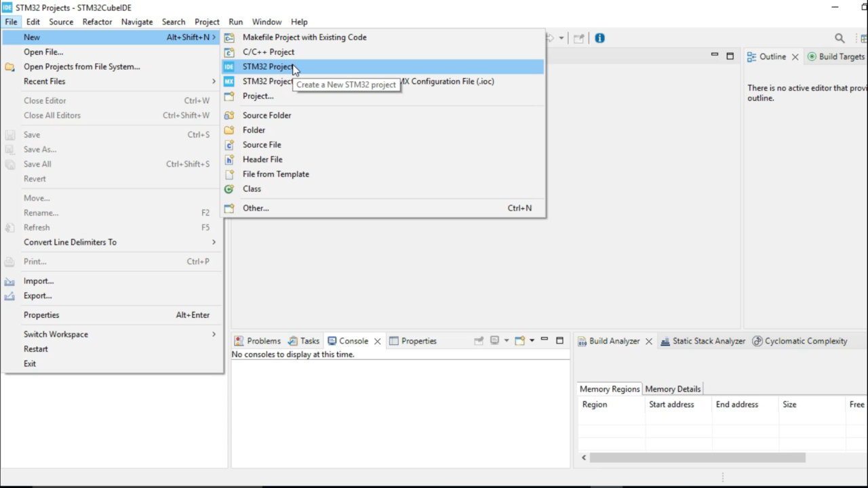Close the Build Analyzer tab
Image resolution: width=868 pixels, height=488 pixels.
649,341
